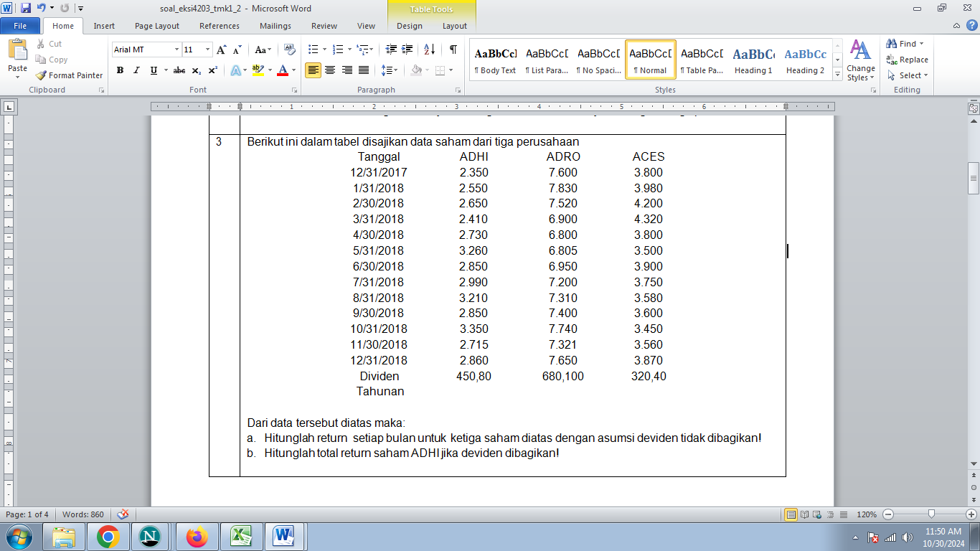Click the Cut command
Viewport: 980px width, 551px height.
(x=49, y=44)
